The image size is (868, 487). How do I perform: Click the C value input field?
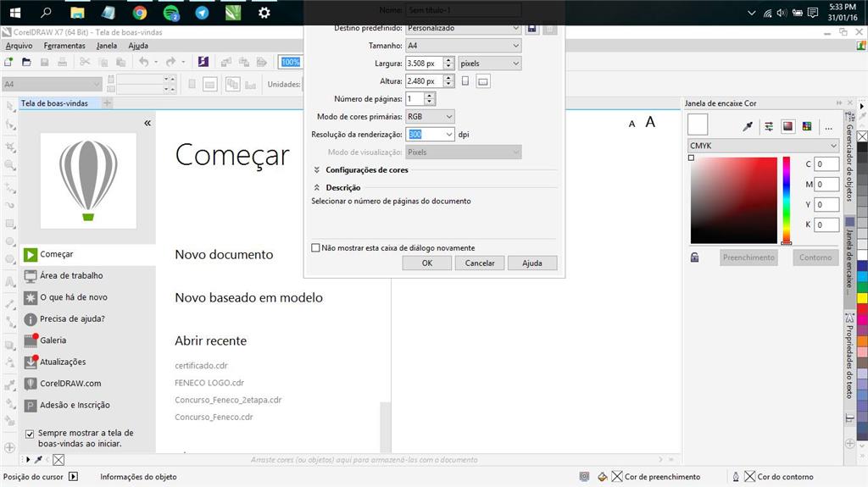point(826,163)
